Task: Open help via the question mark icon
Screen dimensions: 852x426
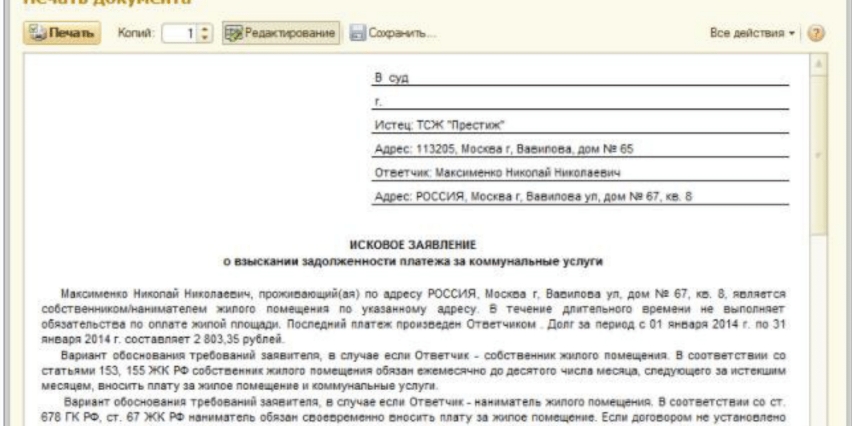Action: click(x=829, y=34)
